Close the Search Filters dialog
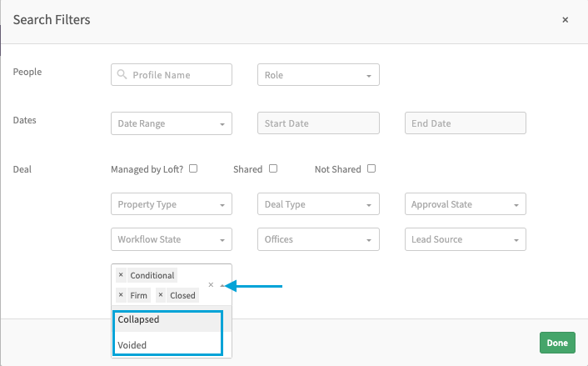The image size is (588, 366). pos(565,19)
